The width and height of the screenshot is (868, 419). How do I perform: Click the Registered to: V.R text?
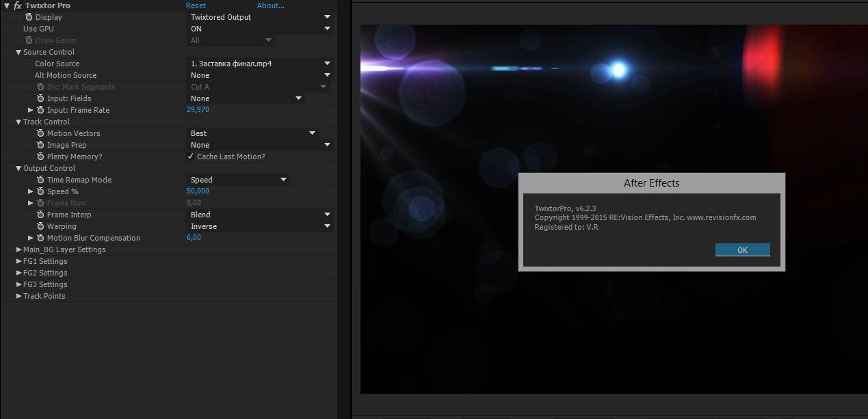[x=566, y=227]
